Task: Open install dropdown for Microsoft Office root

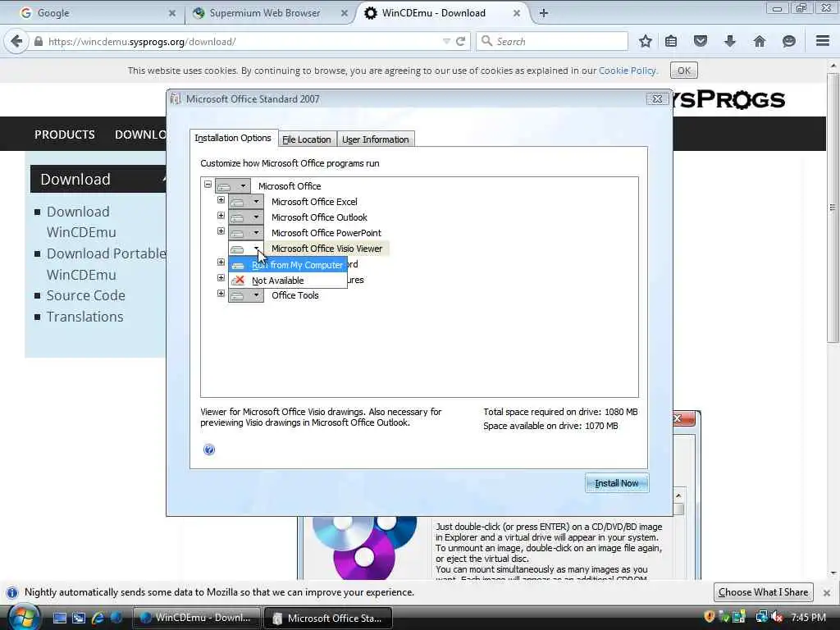Action: (232, 186)
